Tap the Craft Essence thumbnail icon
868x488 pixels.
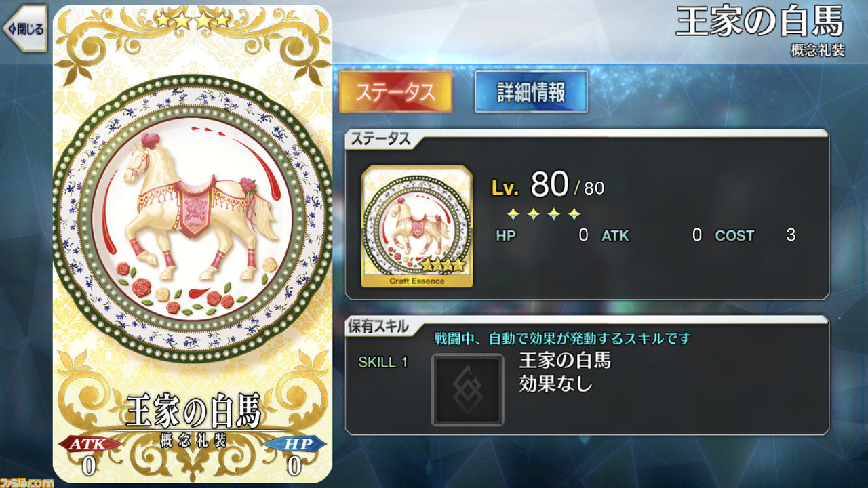[x=417, y=226]
